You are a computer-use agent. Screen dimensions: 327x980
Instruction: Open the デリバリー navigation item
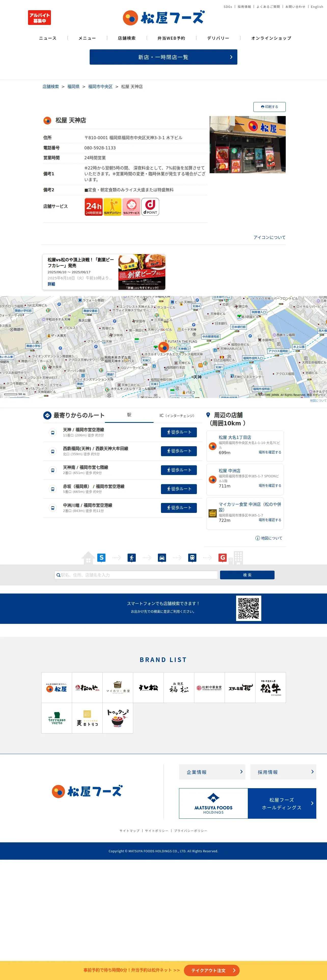coord(218,38)
